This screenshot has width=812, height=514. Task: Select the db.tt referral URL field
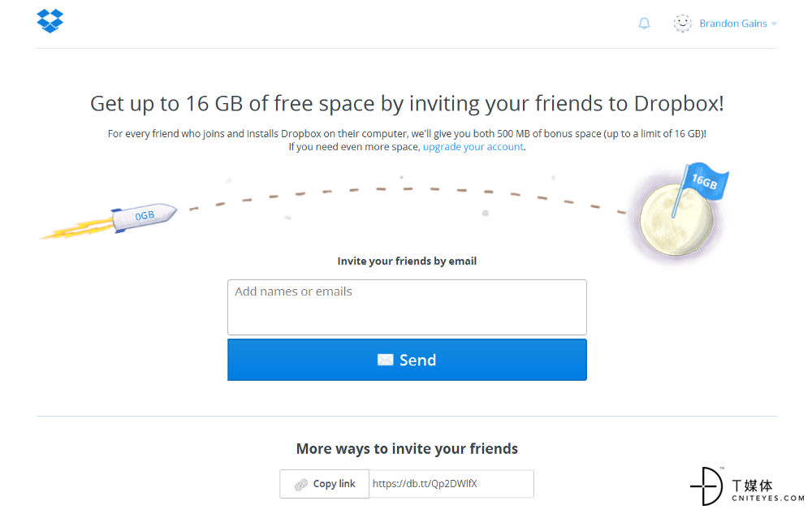451,484
